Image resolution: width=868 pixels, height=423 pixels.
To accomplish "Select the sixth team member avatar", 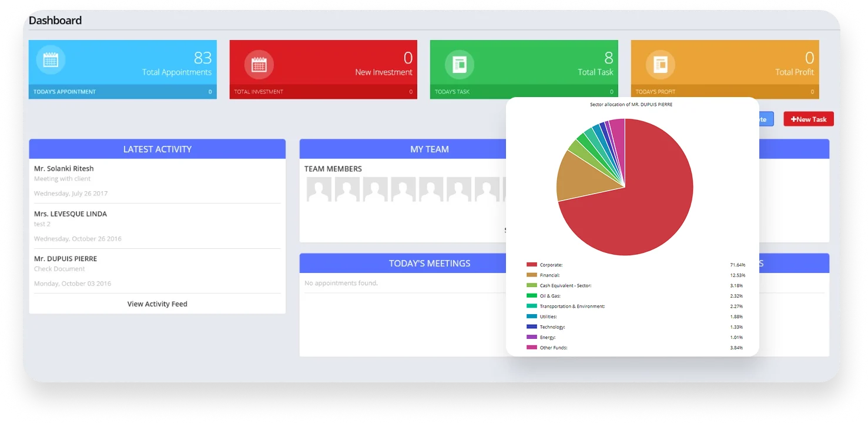I will pyautogui.click(x=459, y=189).
